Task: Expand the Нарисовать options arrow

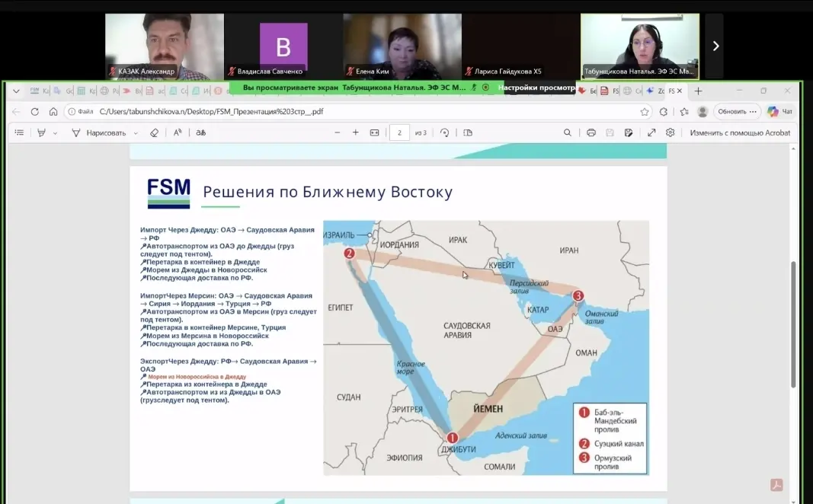Action: pyautogui.click(x=136, y=133)
